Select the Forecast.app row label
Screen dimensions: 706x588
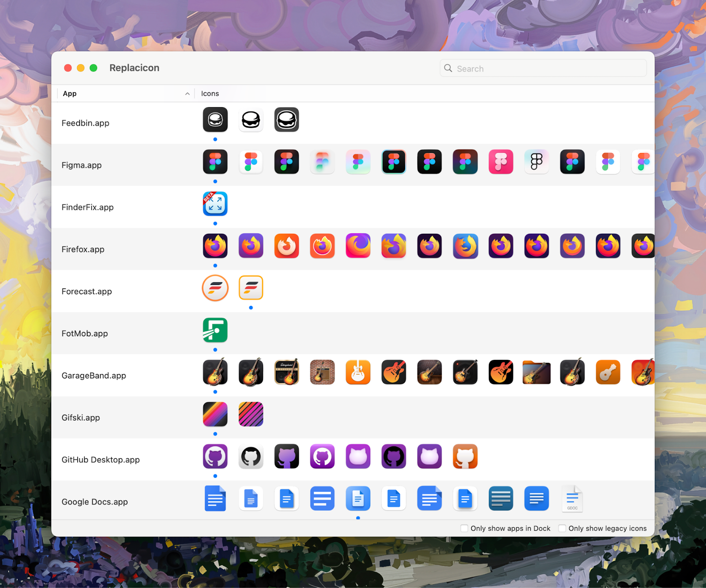coord(86,292)
